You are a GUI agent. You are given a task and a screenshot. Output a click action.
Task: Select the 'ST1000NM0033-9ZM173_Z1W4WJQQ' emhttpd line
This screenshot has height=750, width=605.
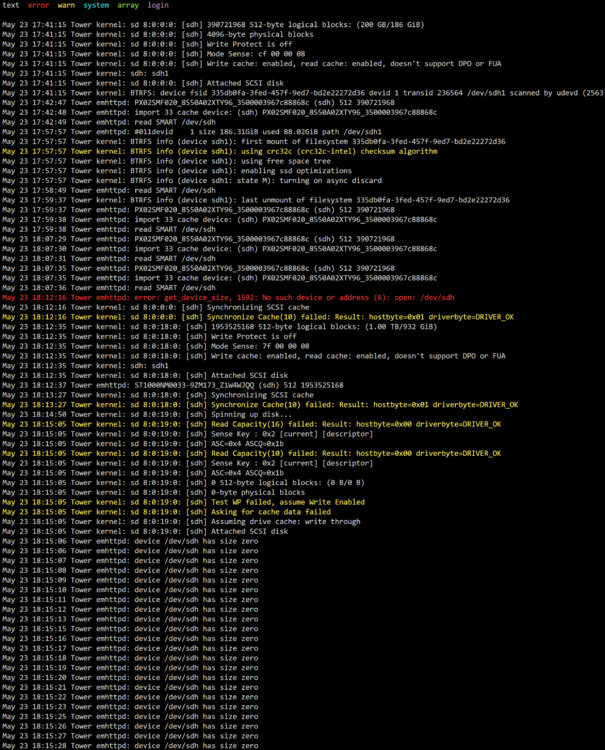click(x=173, y=385)
